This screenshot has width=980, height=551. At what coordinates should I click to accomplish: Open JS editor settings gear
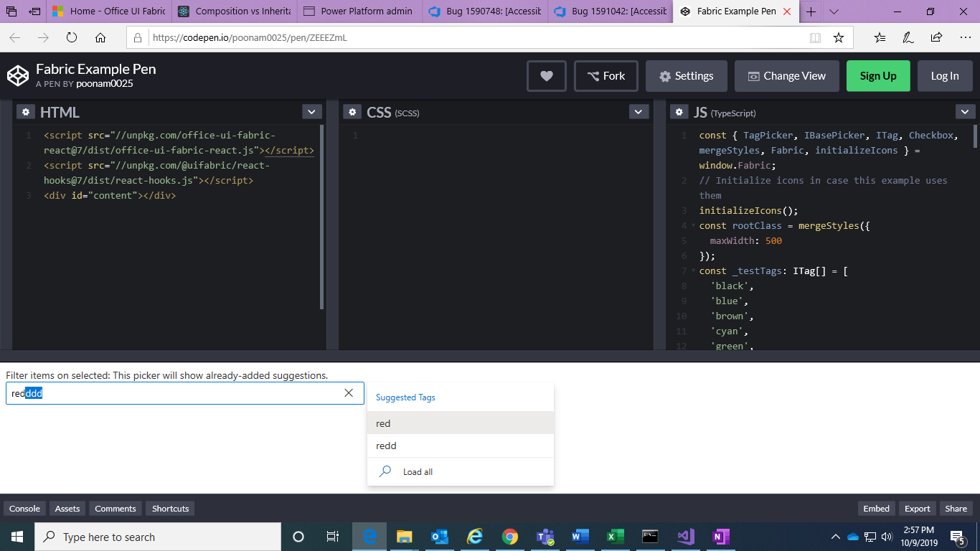coord(679,112)
